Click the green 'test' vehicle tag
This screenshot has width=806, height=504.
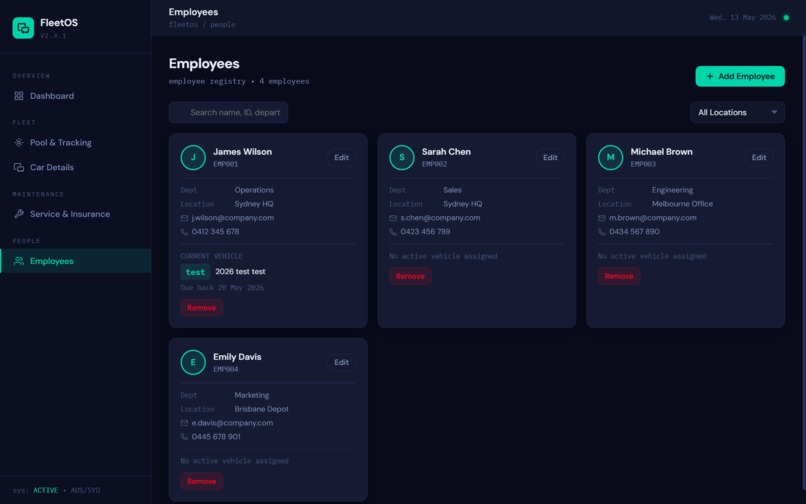[x=195, y=272]
